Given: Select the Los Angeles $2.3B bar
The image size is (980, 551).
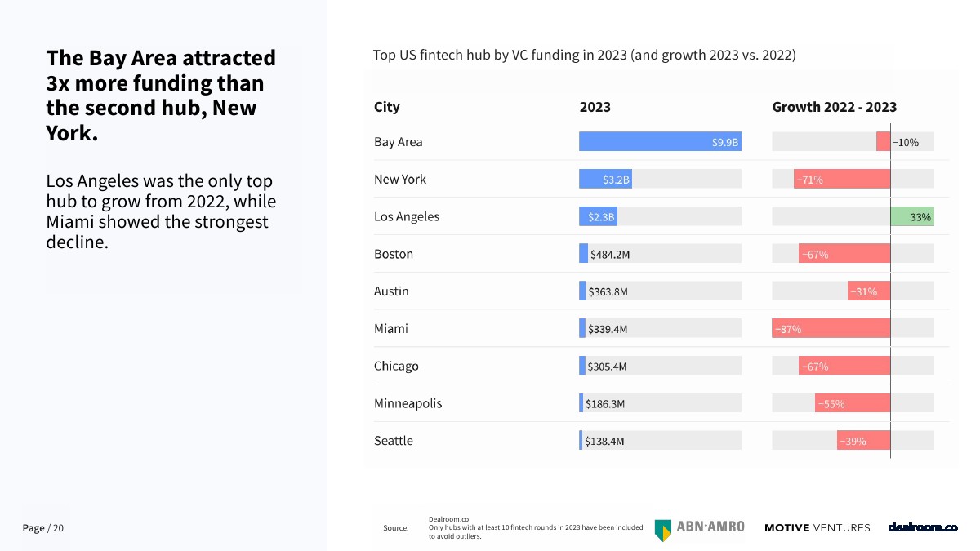Looking at the screenshot, I should pos(598,217).
